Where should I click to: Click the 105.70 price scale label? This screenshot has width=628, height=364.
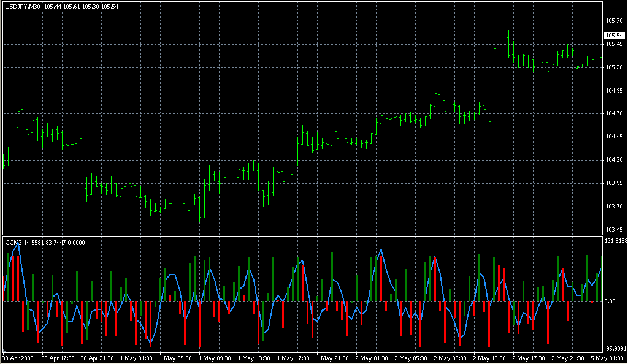614,21
